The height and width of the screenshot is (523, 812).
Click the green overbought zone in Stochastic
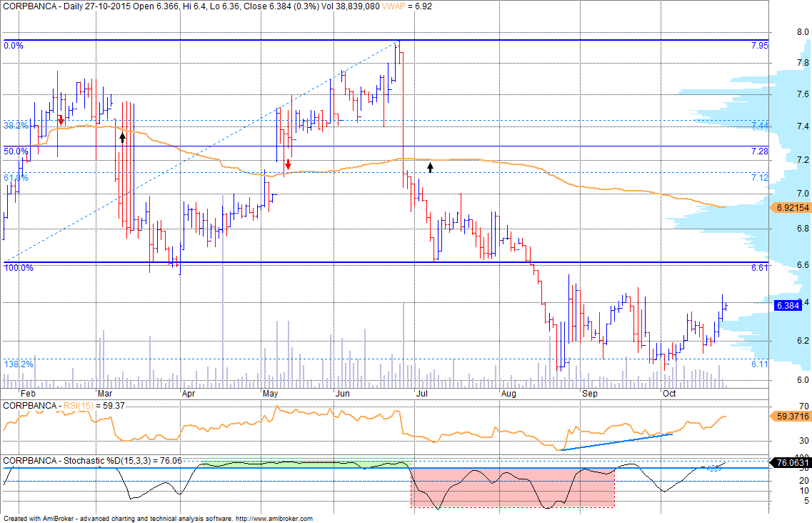[x=306, y=464]
